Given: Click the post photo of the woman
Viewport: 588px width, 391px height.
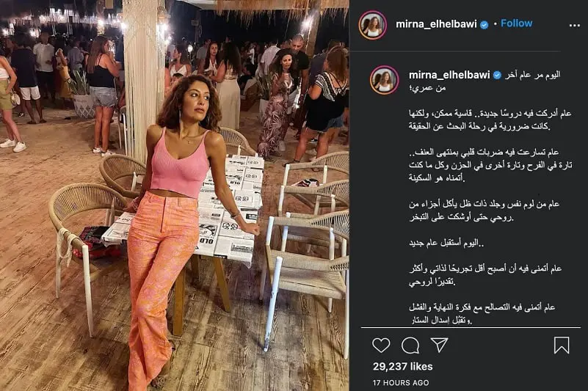Looking at the screenshot, I should [175, 195].
